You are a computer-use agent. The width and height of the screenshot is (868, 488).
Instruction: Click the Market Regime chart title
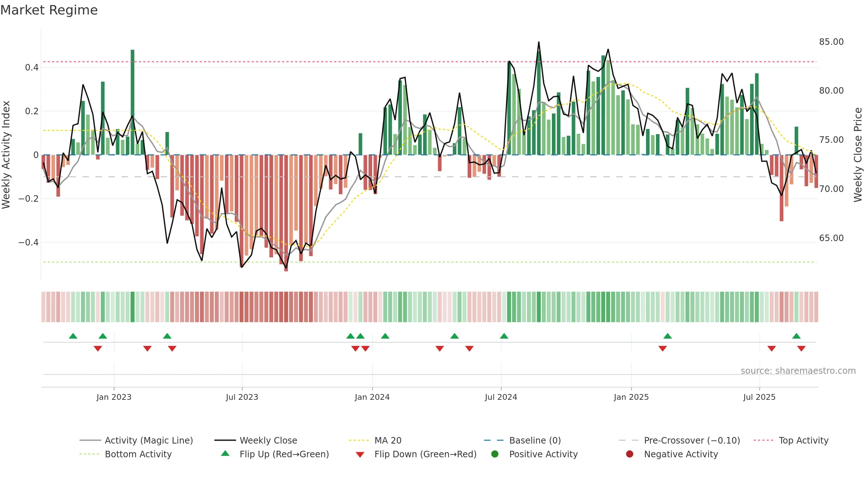[x=49, y=10]
